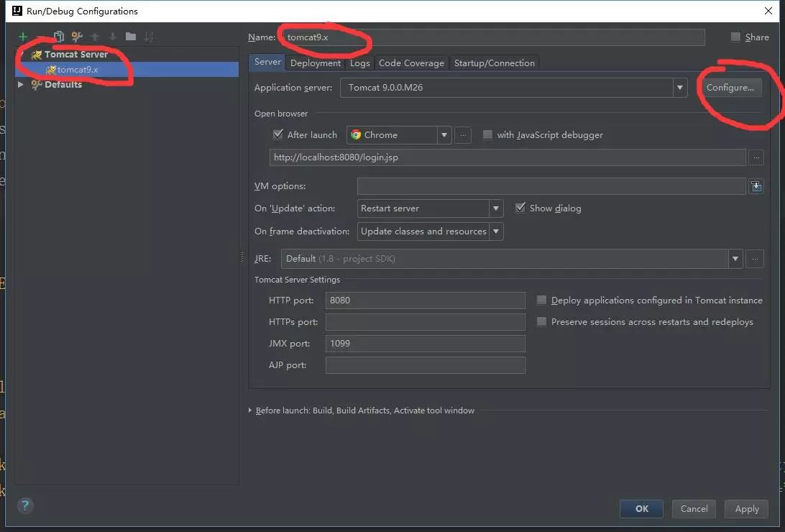The width and height of the screenshot is (785, 532).
Task: Open the JRE dropdown
Action: point(735,259)
